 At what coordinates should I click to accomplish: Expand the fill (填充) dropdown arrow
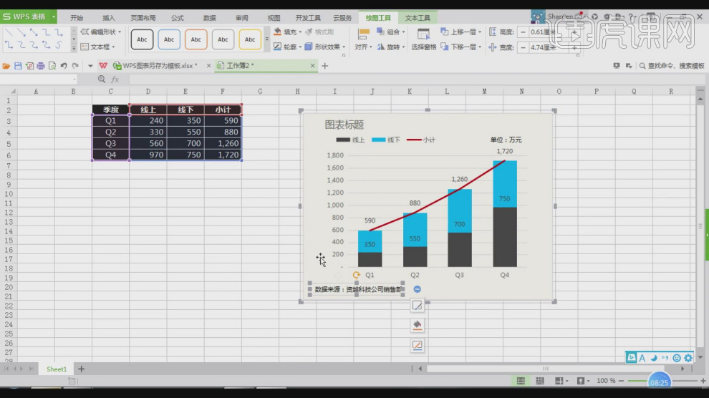tap(300, 32)
